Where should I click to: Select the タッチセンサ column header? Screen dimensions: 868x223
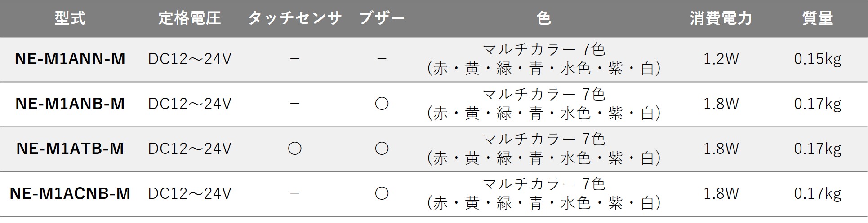click(x=294, y=18)
